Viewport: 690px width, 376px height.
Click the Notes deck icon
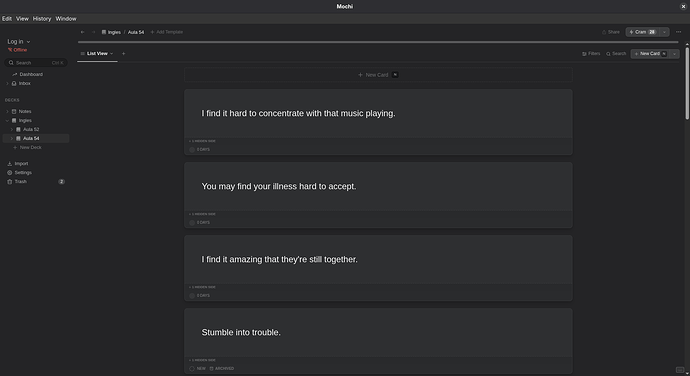14,111
